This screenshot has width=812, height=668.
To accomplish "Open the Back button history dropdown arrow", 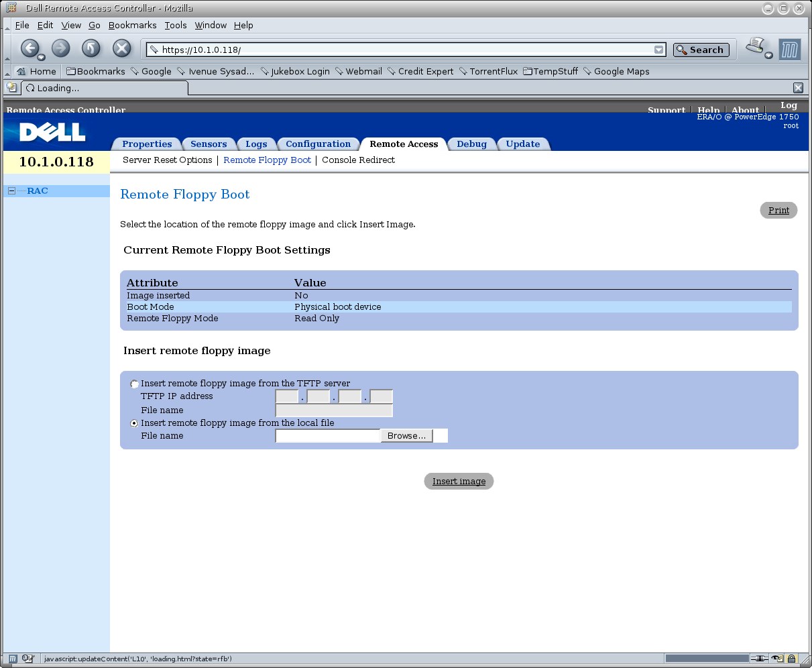I will (x=41, y=57).
